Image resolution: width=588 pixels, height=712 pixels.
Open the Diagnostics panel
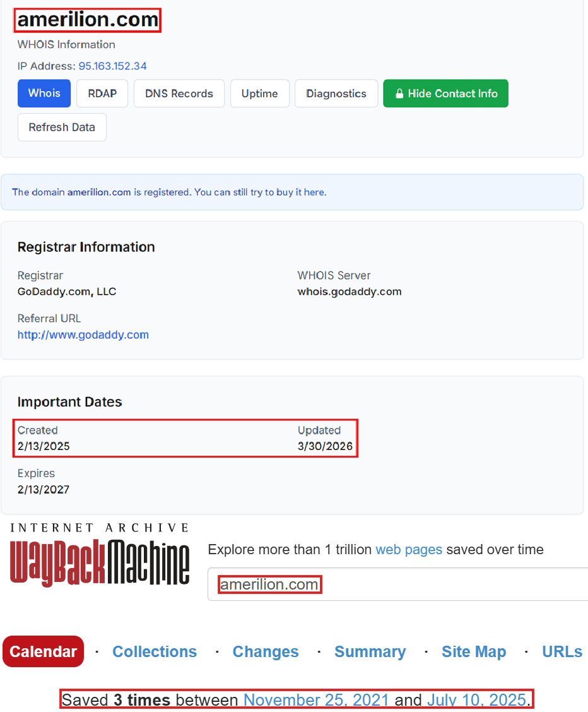[x=336, y=93]
